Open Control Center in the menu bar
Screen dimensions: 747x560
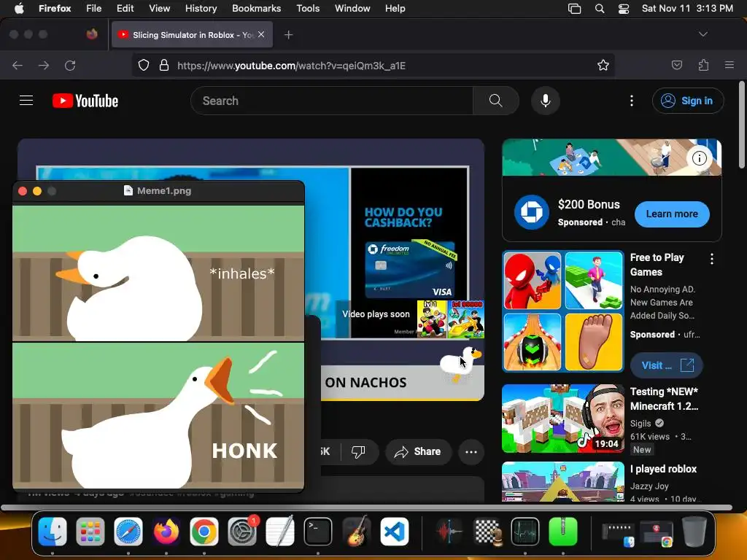click(x=624, y=8)
